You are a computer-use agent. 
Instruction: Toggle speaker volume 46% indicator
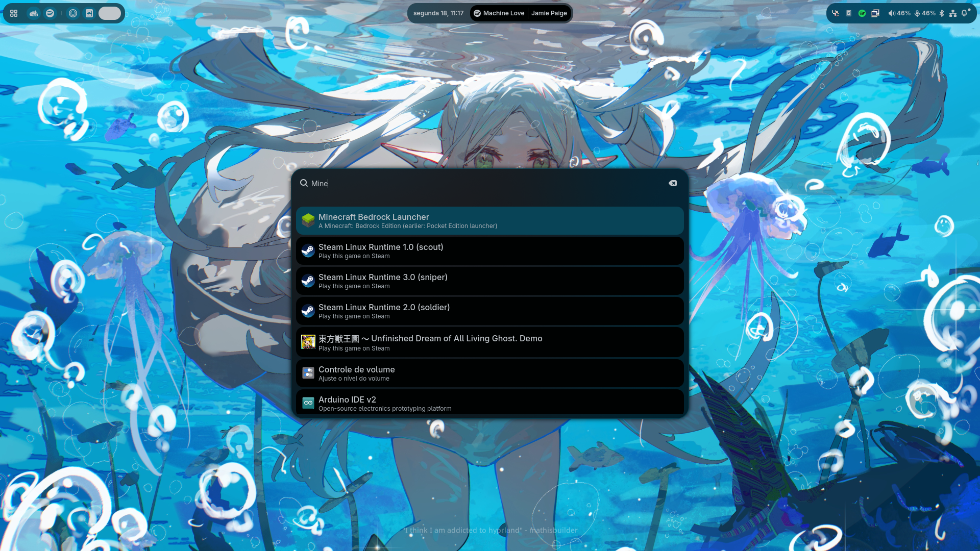pos(899,13)
